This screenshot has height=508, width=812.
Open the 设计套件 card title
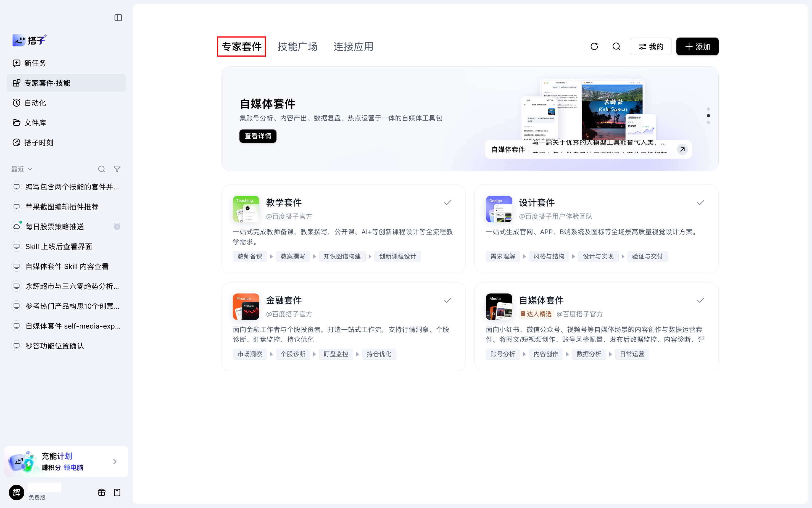tap(537, 203)
